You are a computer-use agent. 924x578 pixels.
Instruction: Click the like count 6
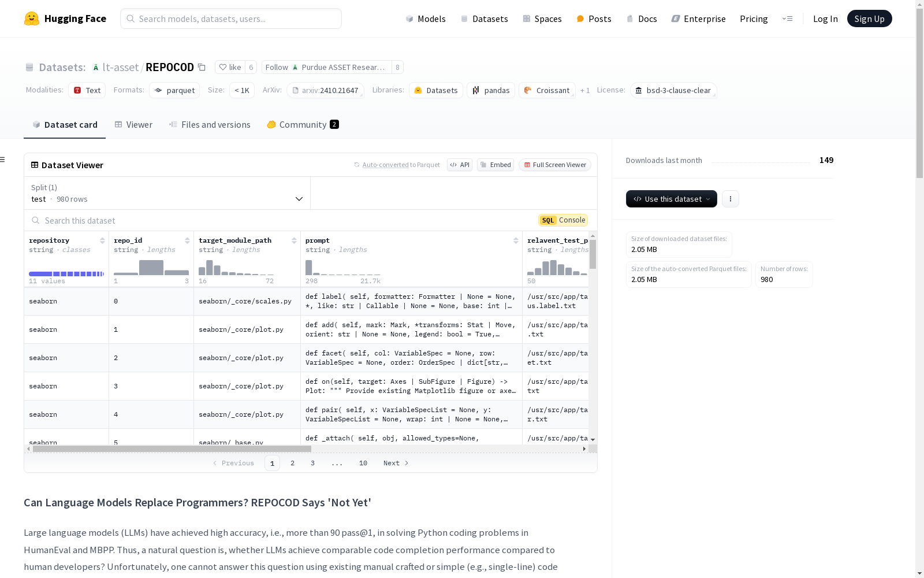tap(251, 67)
